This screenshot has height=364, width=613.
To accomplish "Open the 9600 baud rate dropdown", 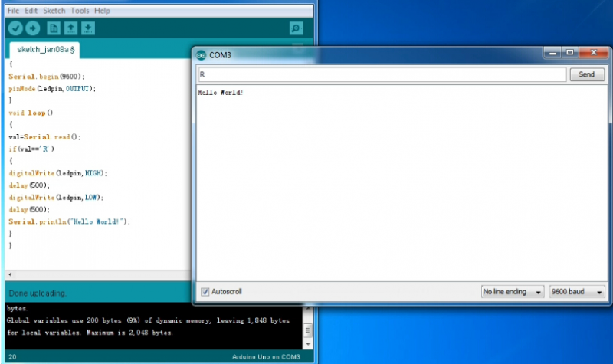I will (577, 292).
